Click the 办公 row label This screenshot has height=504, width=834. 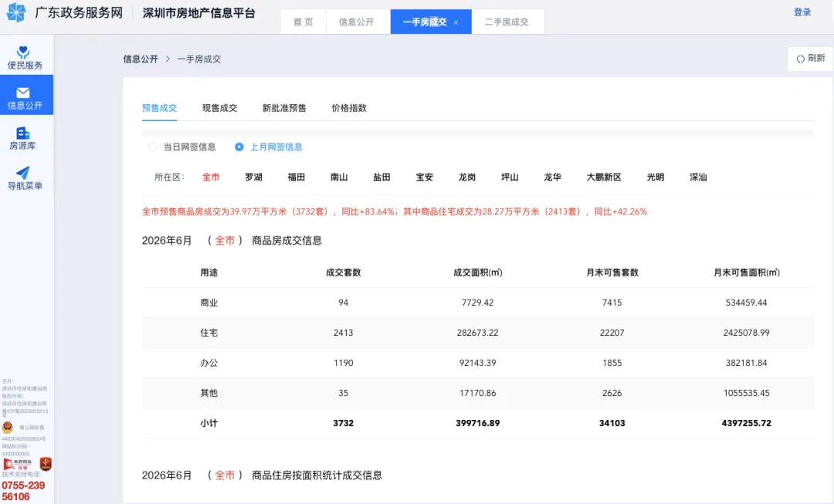(209, 363)
